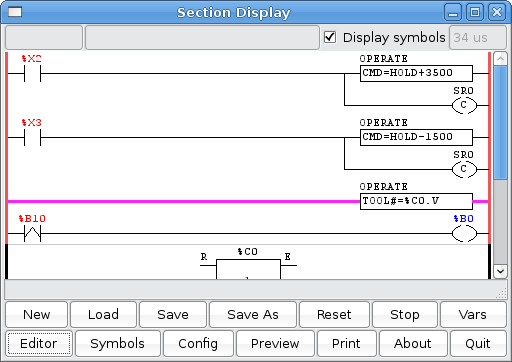Select the second SR0 call coil below CMD=HOLD-1500
The width and height of the screenshot is (512, 362).
point(464,169)
